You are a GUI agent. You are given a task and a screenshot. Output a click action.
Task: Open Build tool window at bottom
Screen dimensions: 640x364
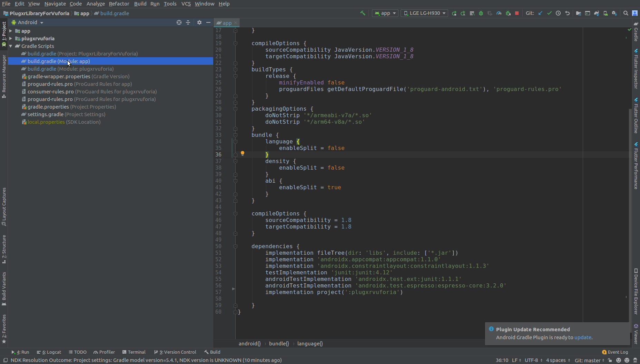(x=212, y=352)
